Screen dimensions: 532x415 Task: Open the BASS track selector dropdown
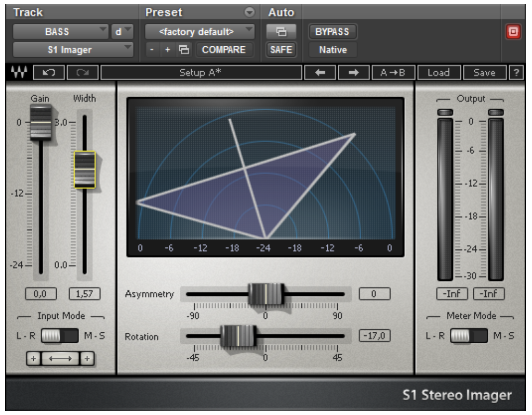(x=60, y=32)
